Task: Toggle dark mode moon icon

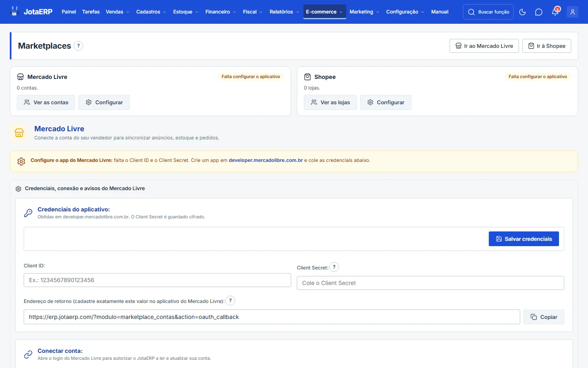Action: tap(522, 12)
